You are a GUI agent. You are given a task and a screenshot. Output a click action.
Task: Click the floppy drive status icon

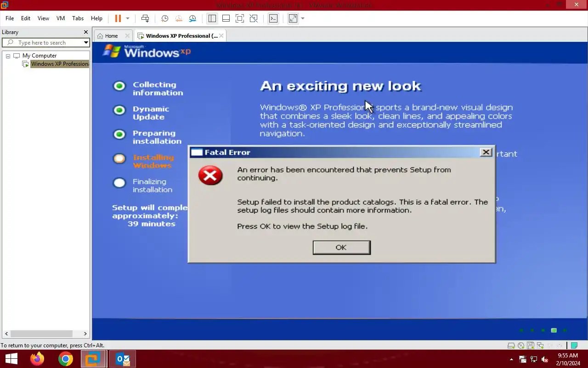click(531, 345)
